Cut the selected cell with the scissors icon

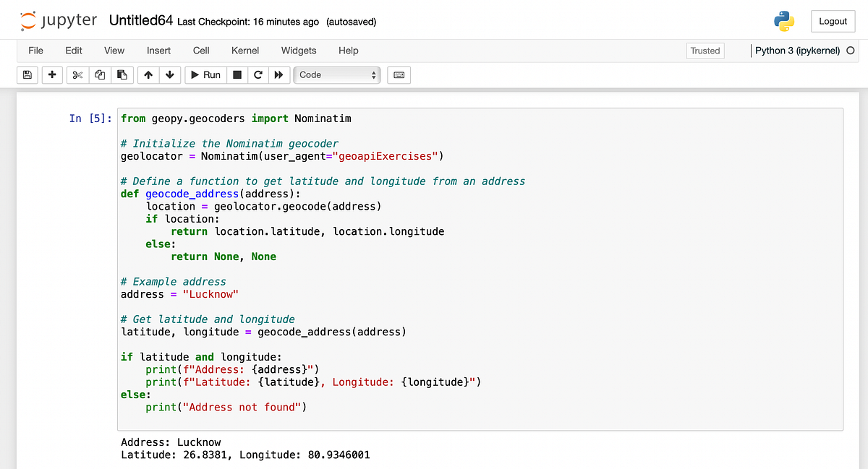pyautogui.click(x=77, y=74)
